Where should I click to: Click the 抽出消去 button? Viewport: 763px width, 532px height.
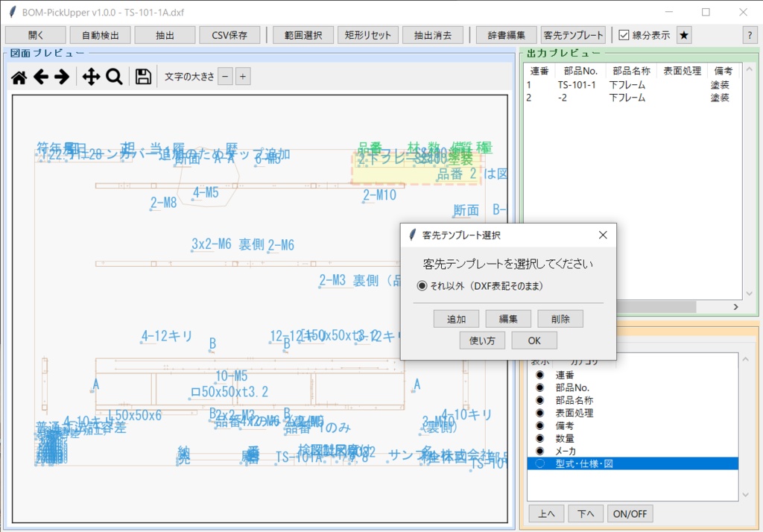point(433,35)
